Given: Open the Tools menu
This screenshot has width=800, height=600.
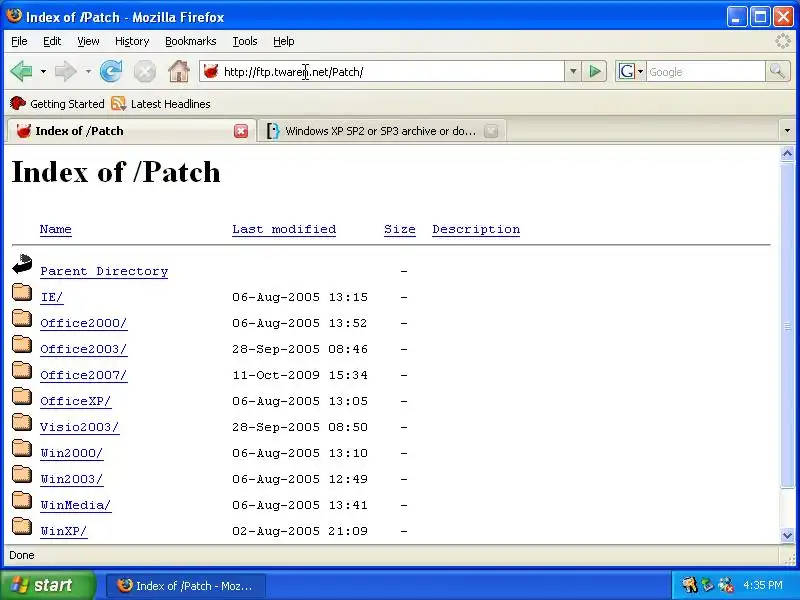Looking at the screenshot, I should coord(245,41).
